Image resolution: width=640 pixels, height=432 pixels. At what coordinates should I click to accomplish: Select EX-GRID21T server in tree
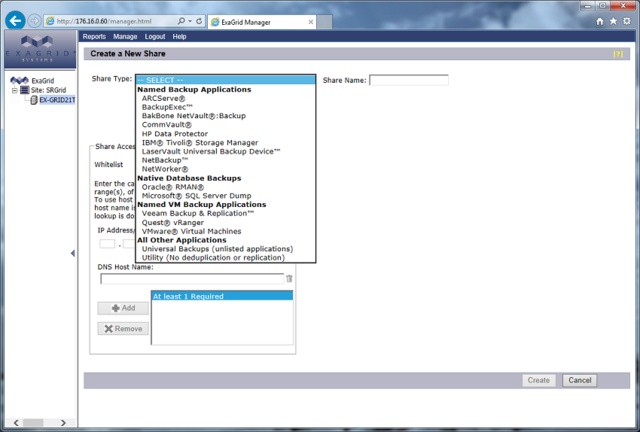pyautogui.click(x=57, y=100)
